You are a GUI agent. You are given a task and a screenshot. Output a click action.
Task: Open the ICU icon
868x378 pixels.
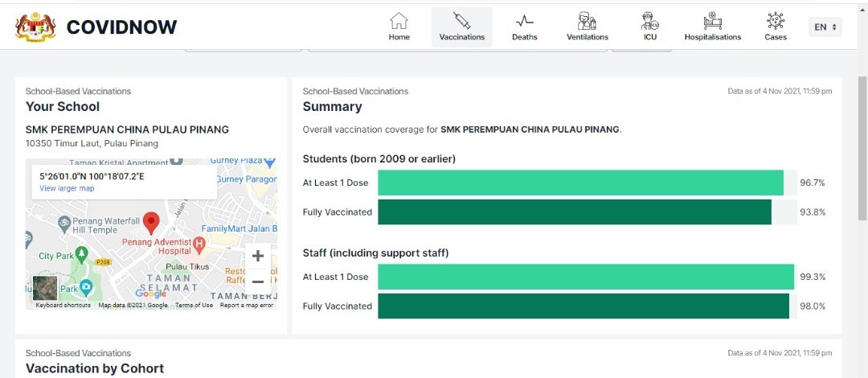click(650, 21)
